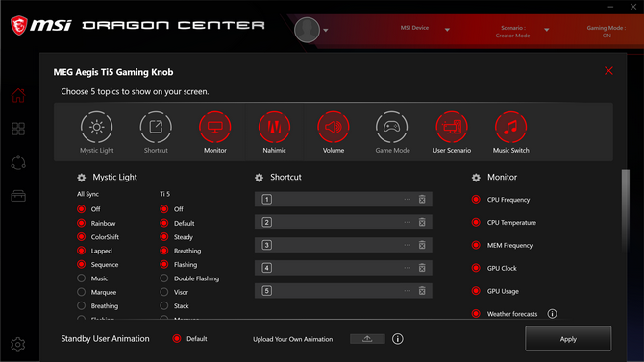Viewport: 644px width, 362px height.
Task: Toggle the Nahimic topic icon
Action: pos(274,128)
